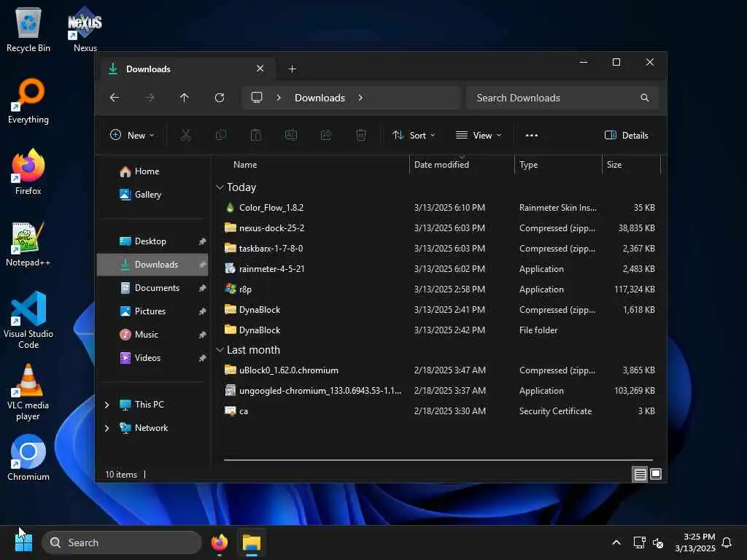Show hidden system tray icons
This screenshot has height=560, width=747.
(616, 542)
